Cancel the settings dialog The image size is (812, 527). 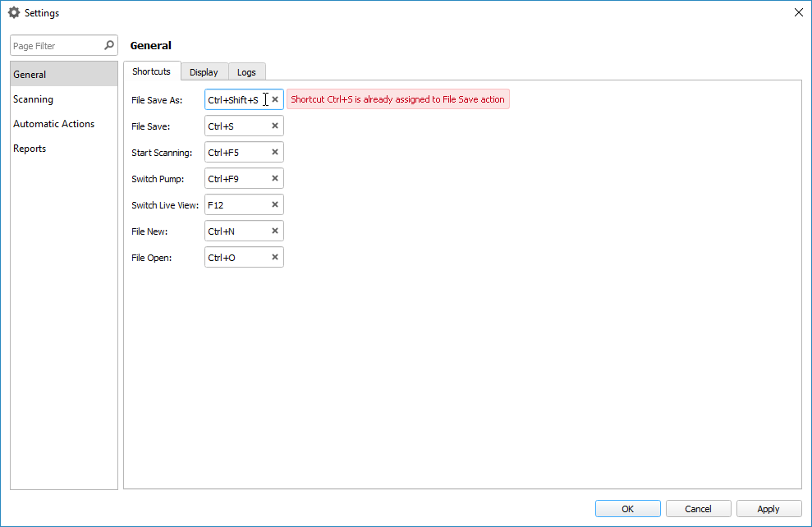pyautogui.click(x=698, y=508)
